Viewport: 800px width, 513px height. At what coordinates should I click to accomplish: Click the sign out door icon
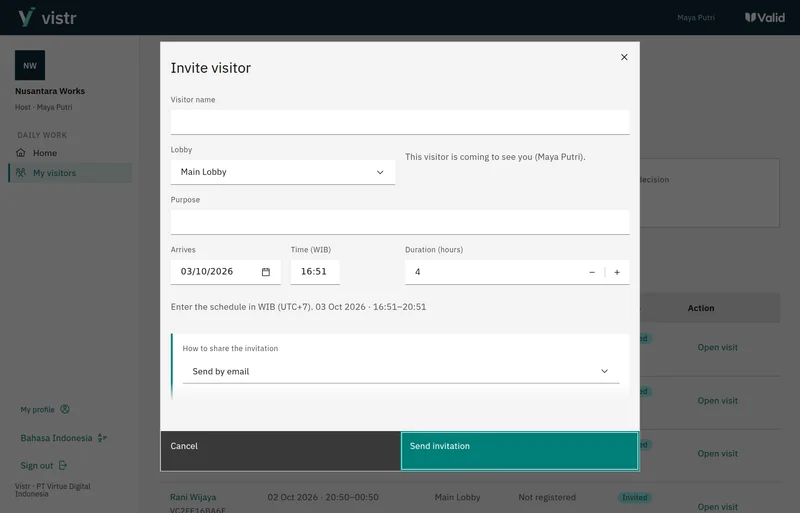(x=63, y=465)
